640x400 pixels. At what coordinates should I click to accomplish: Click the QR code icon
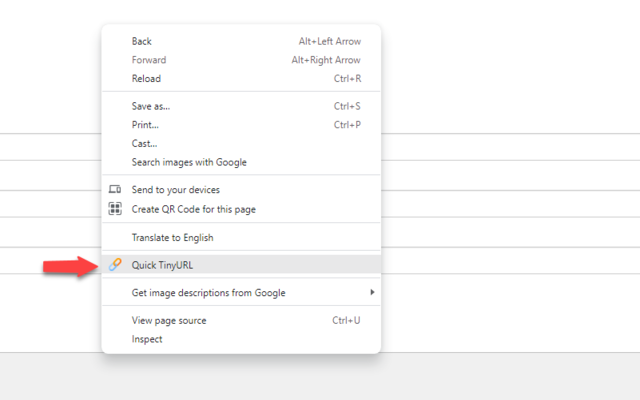click(115, 209)
